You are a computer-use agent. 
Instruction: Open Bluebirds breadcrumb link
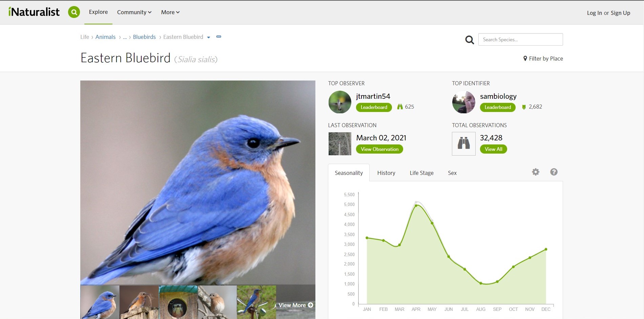[x=144, y=37]
